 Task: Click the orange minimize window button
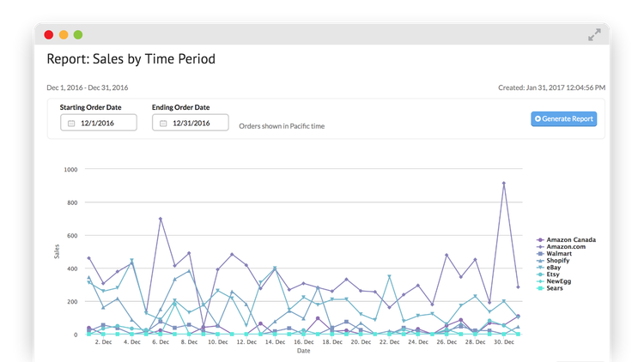[64, 35]
